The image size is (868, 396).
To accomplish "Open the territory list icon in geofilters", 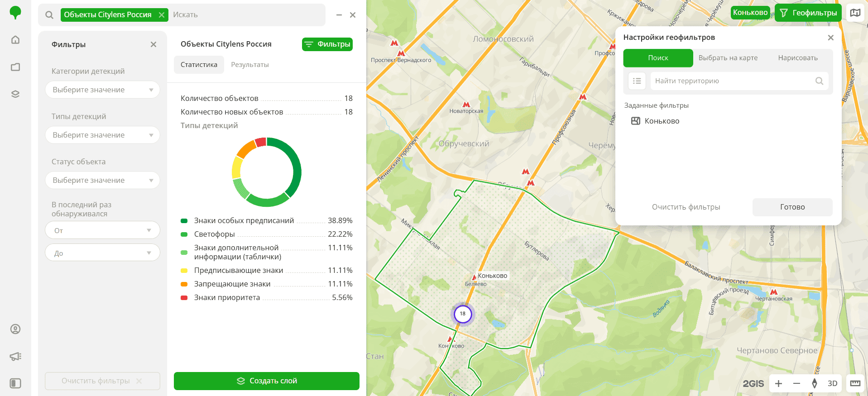I will (x=637, y=81).
